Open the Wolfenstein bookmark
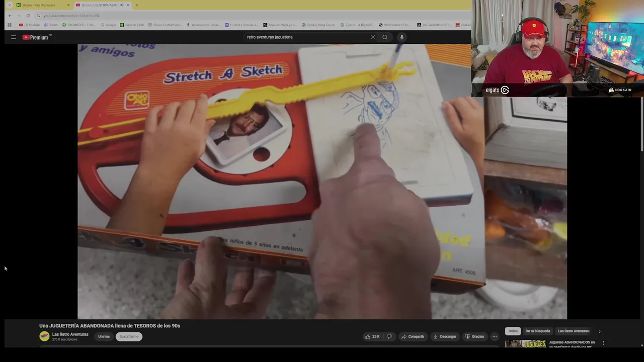 pos(394,25)
